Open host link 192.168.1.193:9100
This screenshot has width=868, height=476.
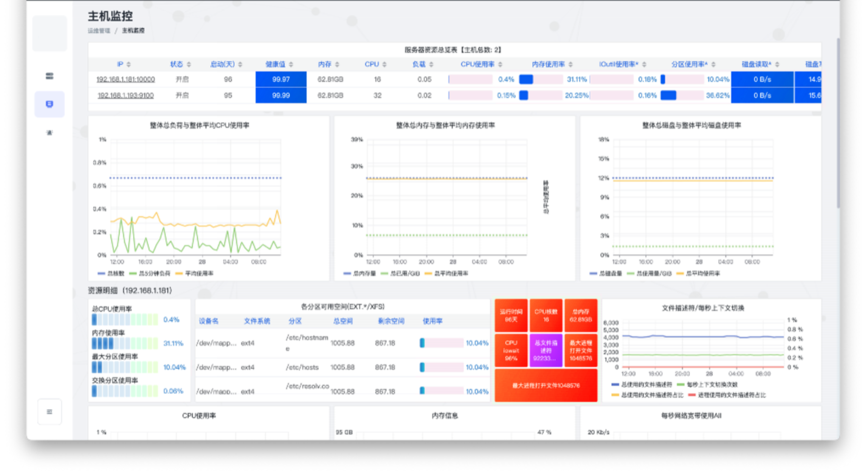(126, 96)
